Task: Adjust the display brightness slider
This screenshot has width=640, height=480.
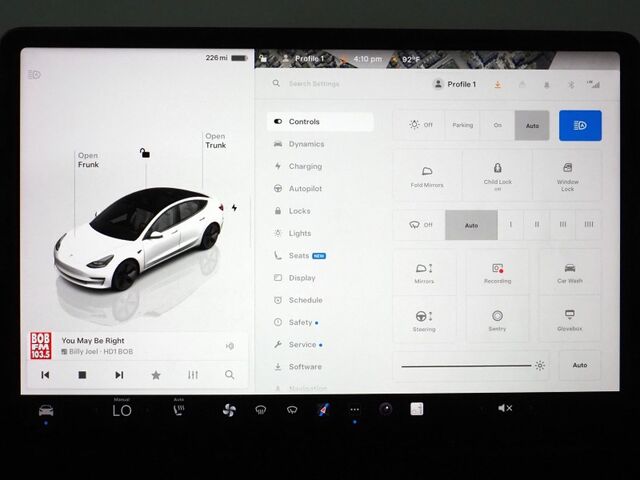Action: pos(471,366)
